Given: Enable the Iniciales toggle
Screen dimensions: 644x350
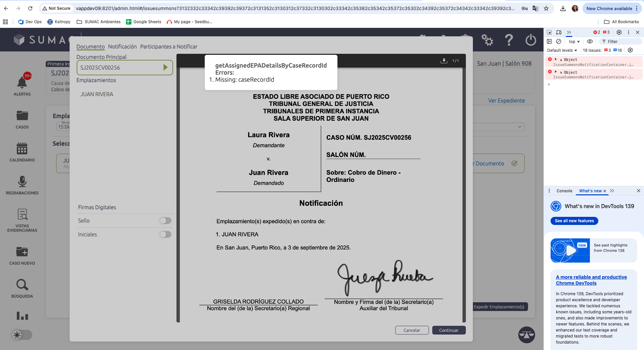Looking at the screenshot, I should 165,234.
